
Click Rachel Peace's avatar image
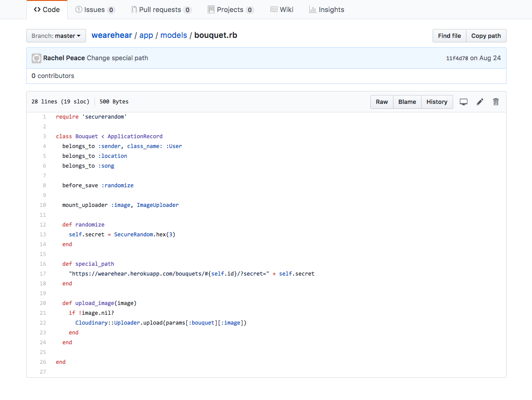(37, 58)
